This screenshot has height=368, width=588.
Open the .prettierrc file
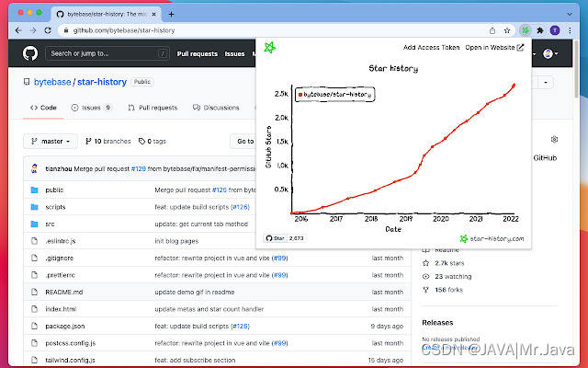pos(60,275)
